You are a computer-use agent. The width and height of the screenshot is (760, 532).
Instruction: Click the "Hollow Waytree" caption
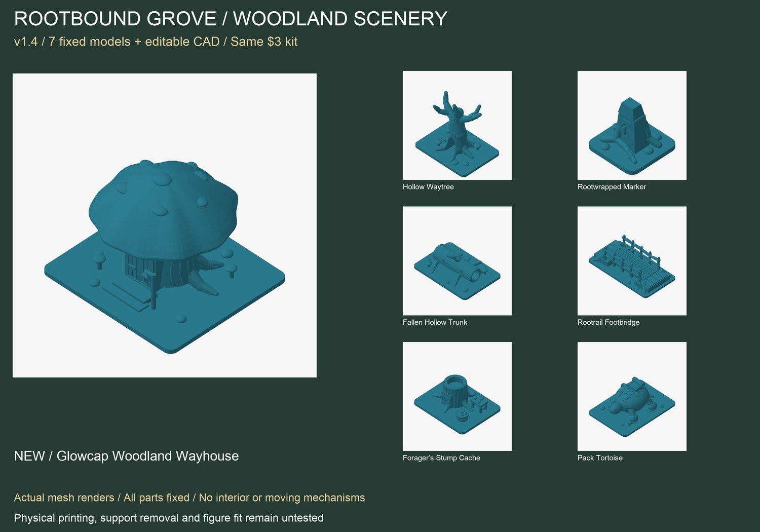coord(428,187)
